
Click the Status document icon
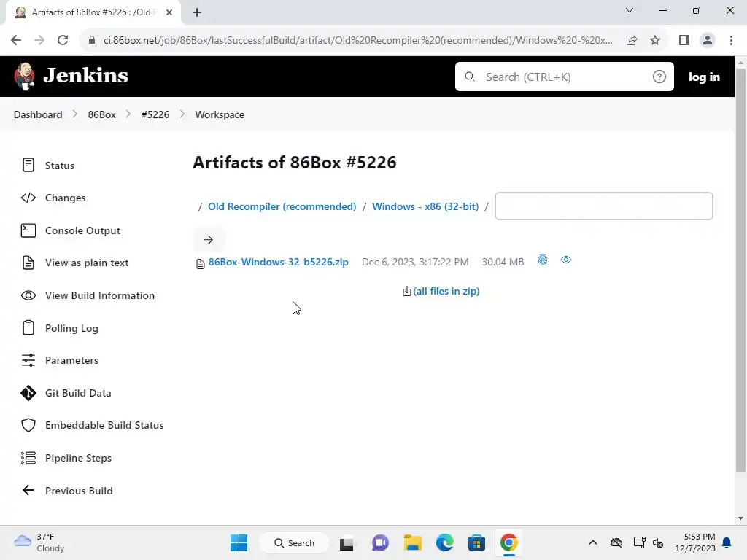[28, 166]
